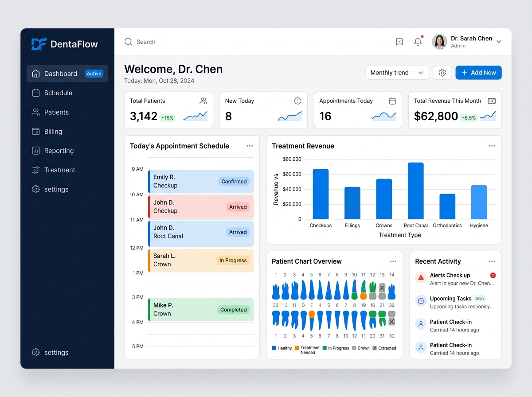The height and width of the screenshot is (397, 532).
Task: Open Today's Appointment Schedule more options menu
Action: tap(250, 146)
